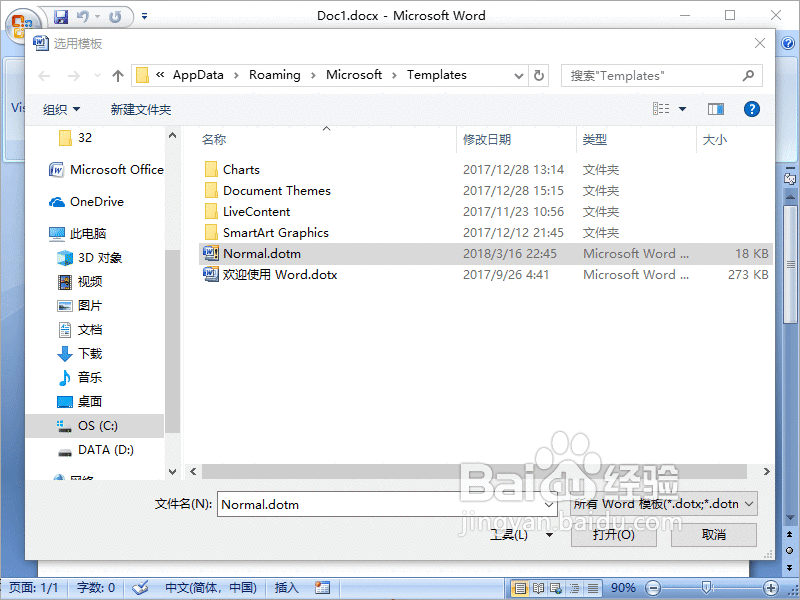Switch to Full Screen Reading view
This screenshot has width=800, height=600.
(538, 588)
